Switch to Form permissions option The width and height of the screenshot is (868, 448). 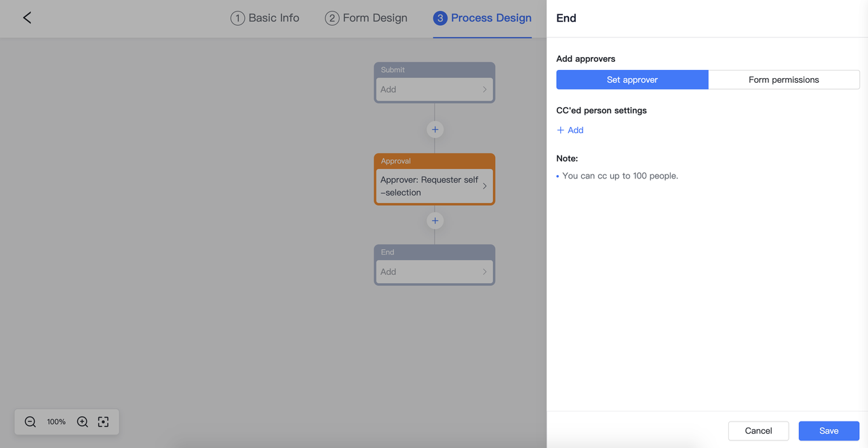pyautogui.click(x=783, y=79)
